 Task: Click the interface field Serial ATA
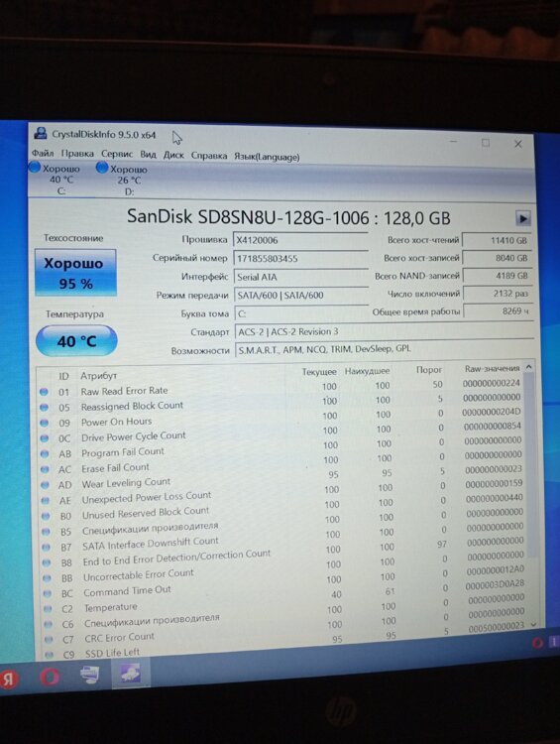(300, 277)
